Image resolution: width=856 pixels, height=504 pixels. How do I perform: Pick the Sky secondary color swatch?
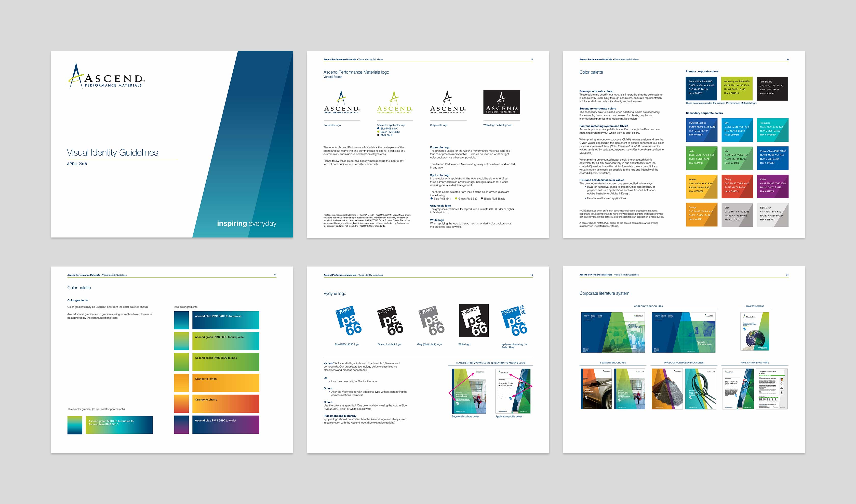coord(737,130)
